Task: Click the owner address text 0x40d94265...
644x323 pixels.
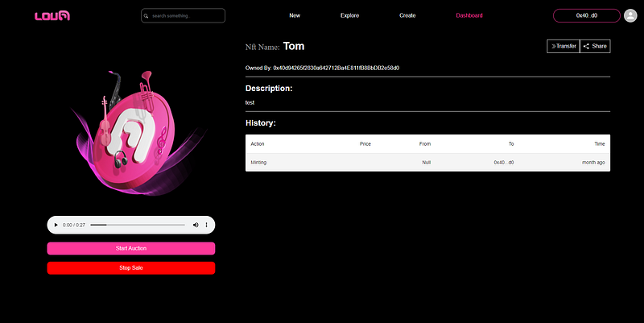Action: pyautogui.click(x=336, y=68)
